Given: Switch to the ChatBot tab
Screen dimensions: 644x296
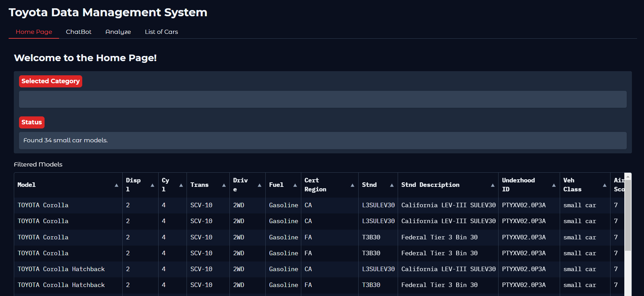Looking at the screenshot, I should [79, 32].
